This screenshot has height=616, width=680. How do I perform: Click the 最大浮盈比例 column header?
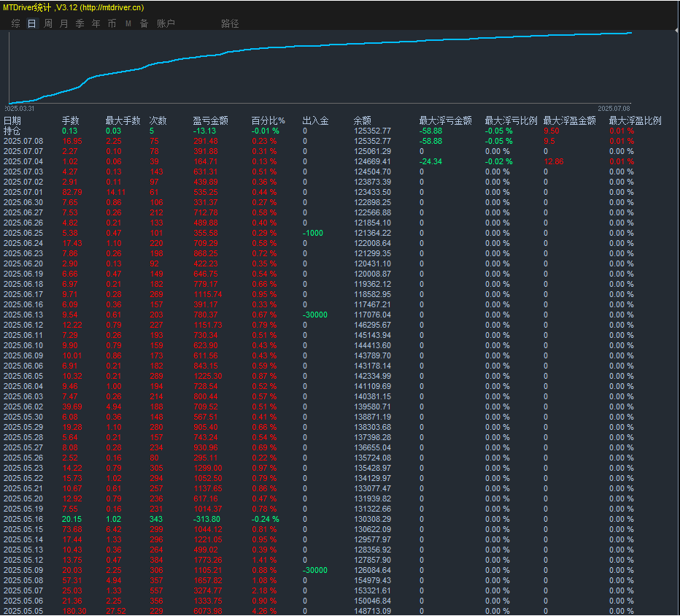[x=635, y=120]
